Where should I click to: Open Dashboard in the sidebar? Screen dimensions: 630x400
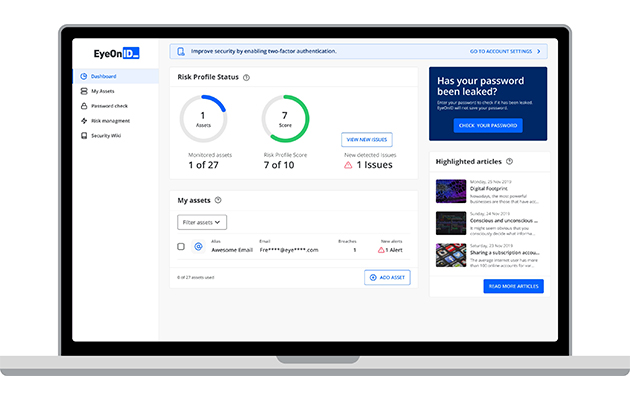(x=116, y=76)
